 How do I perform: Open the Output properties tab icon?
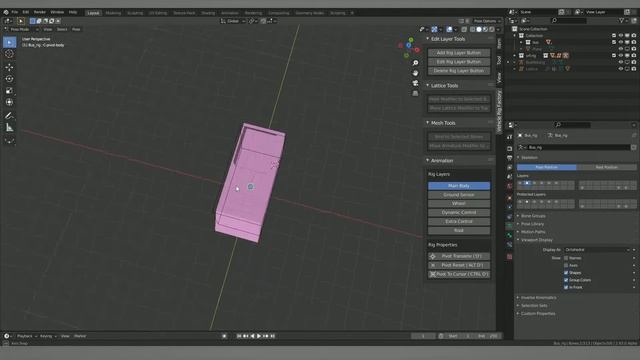pyautogui.click(x=509, y=158)
